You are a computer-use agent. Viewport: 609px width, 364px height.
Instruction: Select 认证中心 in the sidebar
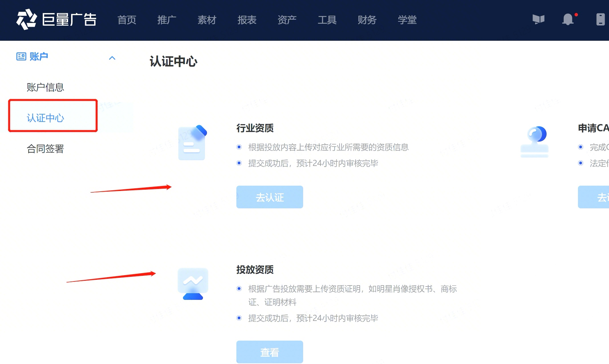click(45, 118)
